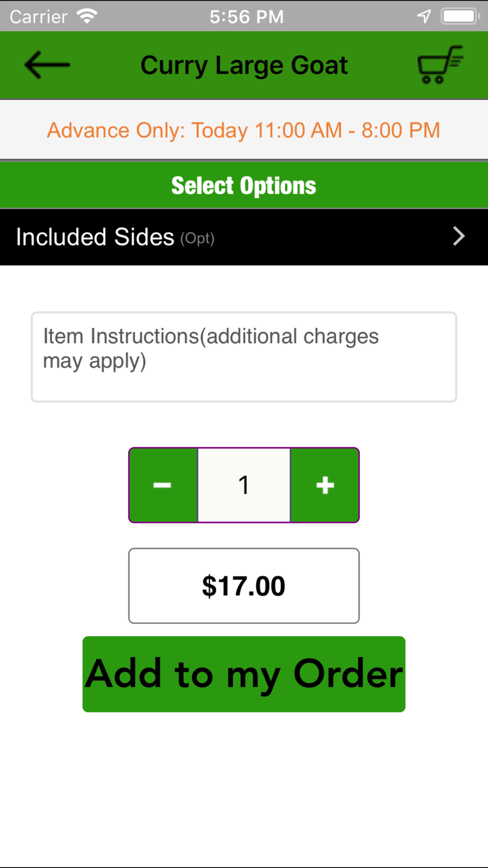This screenshot has width=488, height=868.
Task: Tap the back arrow icon
Action: (47, 65)
